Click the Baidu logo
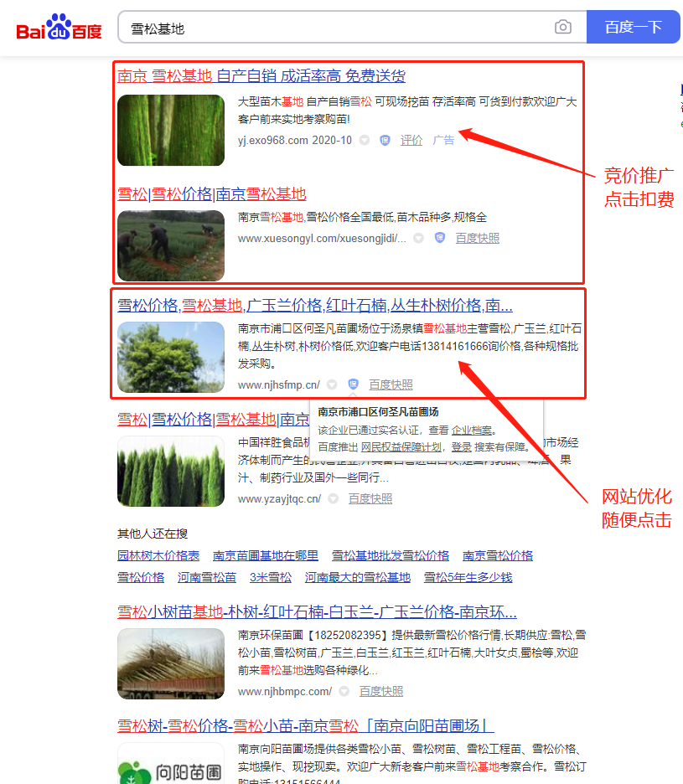Screen dimensions: 683x784 59,27
